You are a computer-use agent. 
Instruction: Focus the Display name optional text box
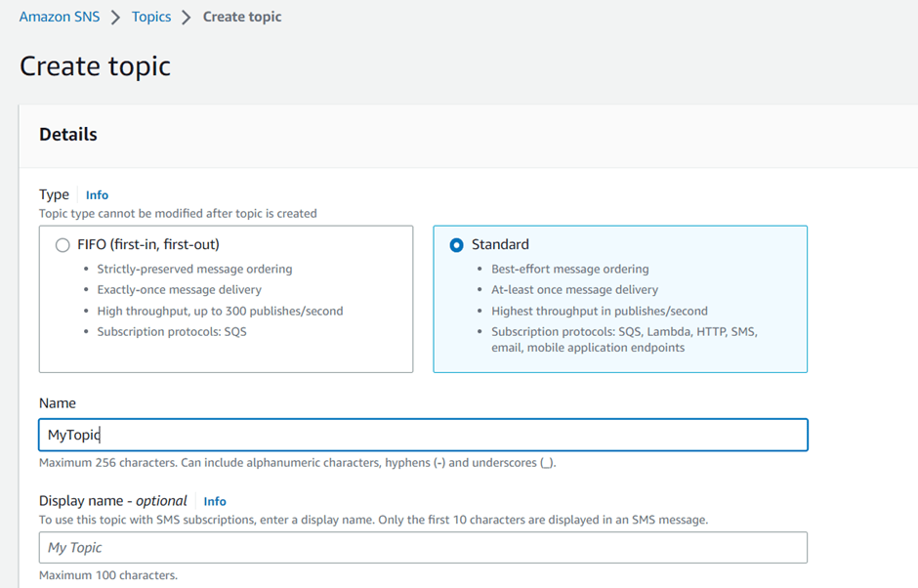tap(423, 547)
